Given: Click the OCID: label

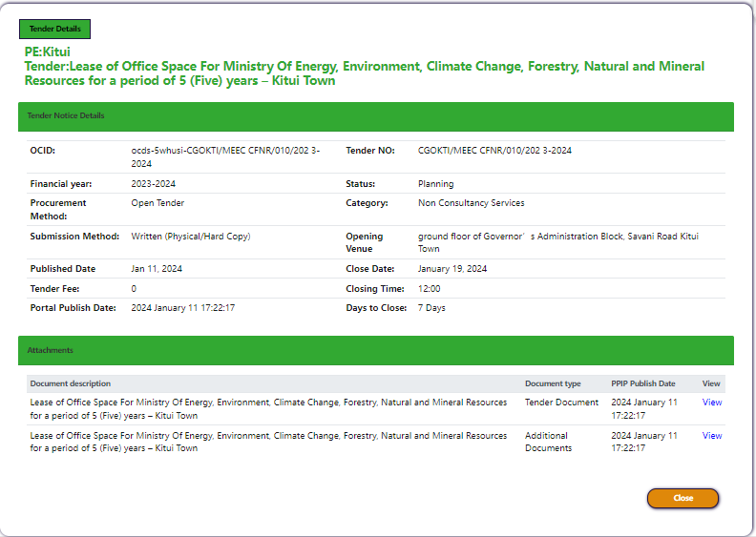Looking at the screenshot, I should pyautogui.click(x=42, y=151).
